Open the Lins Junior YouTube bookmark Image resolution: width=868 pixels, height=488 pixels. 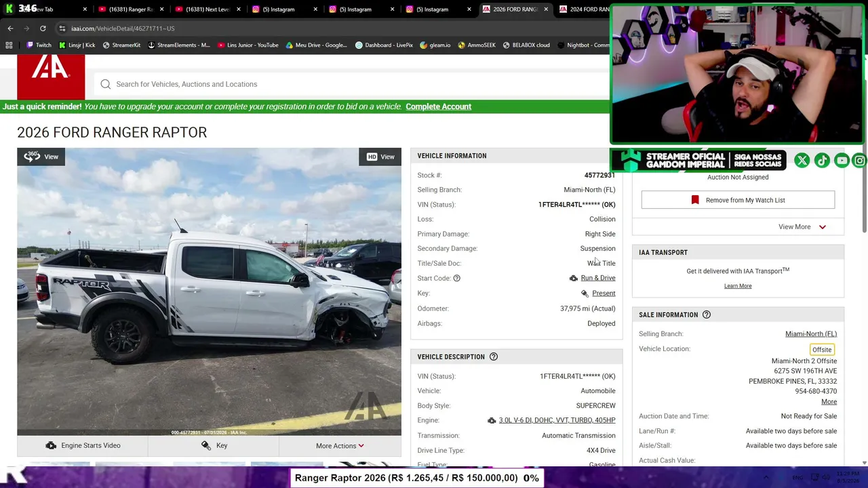(248, 45)
